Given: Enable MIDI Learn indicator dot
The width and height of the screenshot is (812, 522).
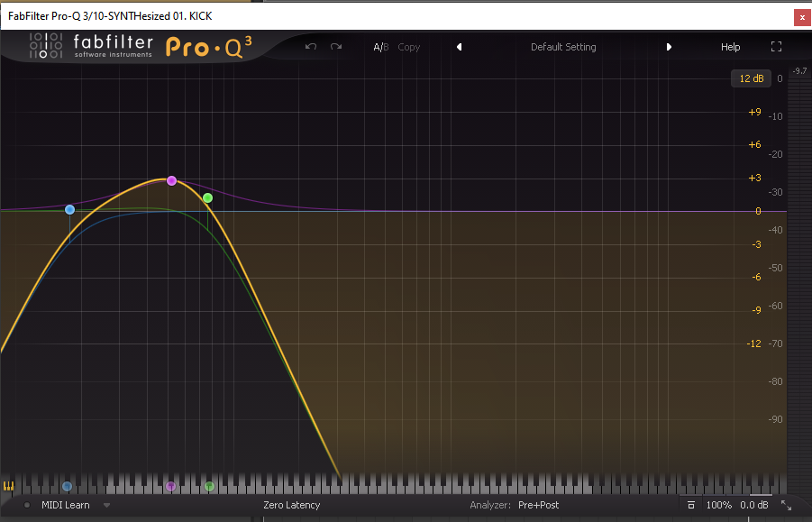Looking at the screenshot, I should 27,506.
